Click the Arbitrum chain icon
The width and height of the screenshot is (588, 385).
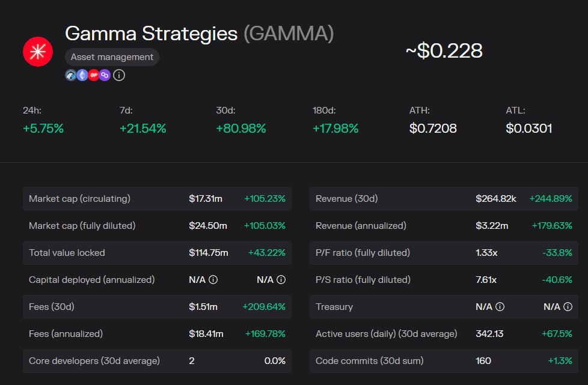tap(70, 75)
